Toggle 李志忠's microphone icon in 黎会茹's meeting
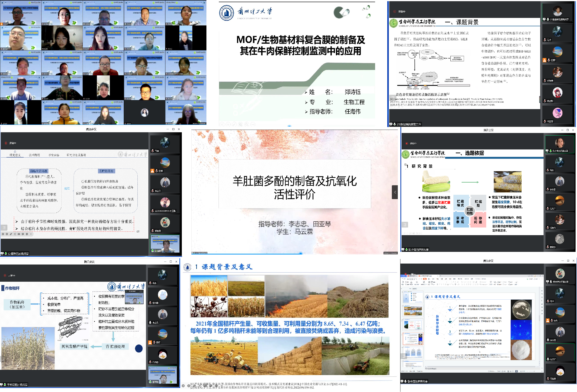The width and height of the screenshot is (577, 392). pyautogui.click(x=548, y=340)
